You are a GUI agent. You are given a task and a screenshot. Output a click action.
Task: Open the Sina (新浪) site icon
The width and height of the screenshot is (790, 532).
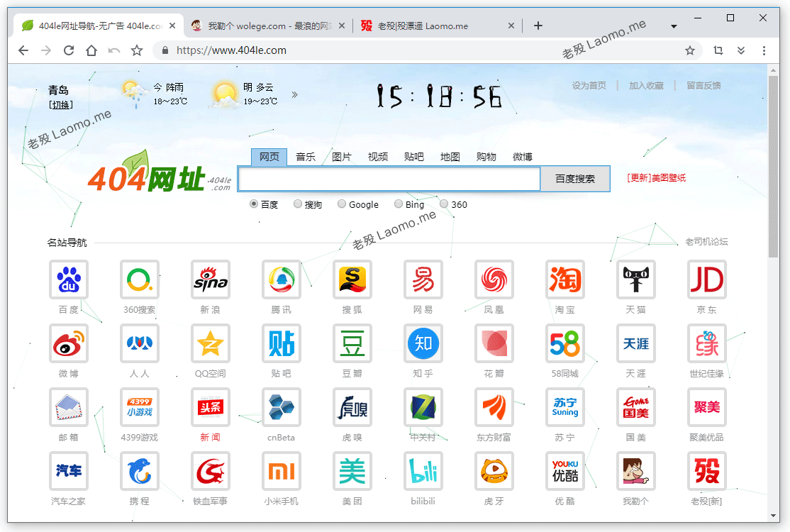[211, 279]
